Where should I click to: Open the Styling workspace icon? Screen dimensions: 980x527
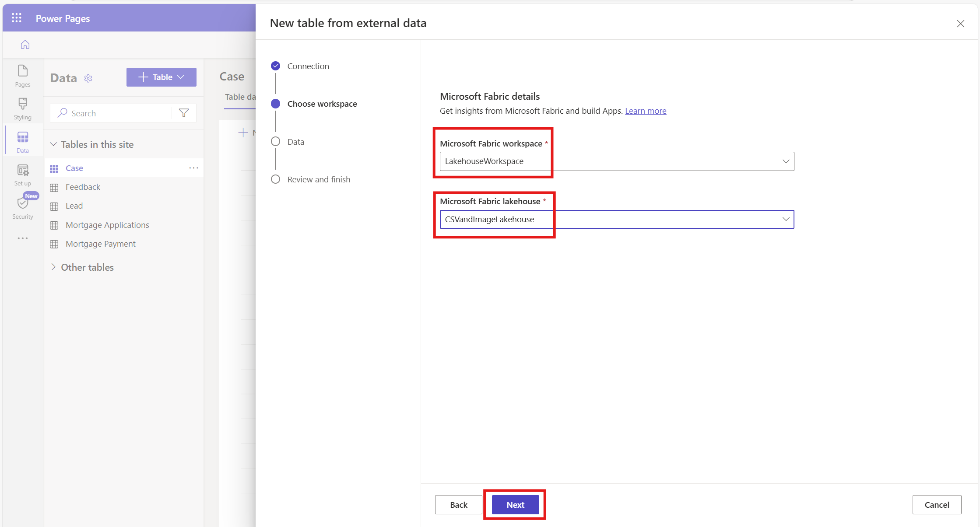click(23, 108)
